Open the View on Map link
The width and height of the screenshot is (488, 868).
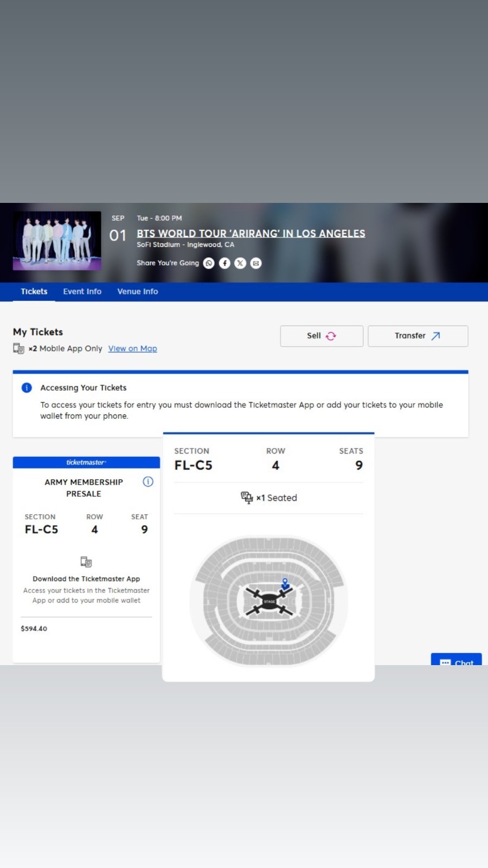pos(132,348)
